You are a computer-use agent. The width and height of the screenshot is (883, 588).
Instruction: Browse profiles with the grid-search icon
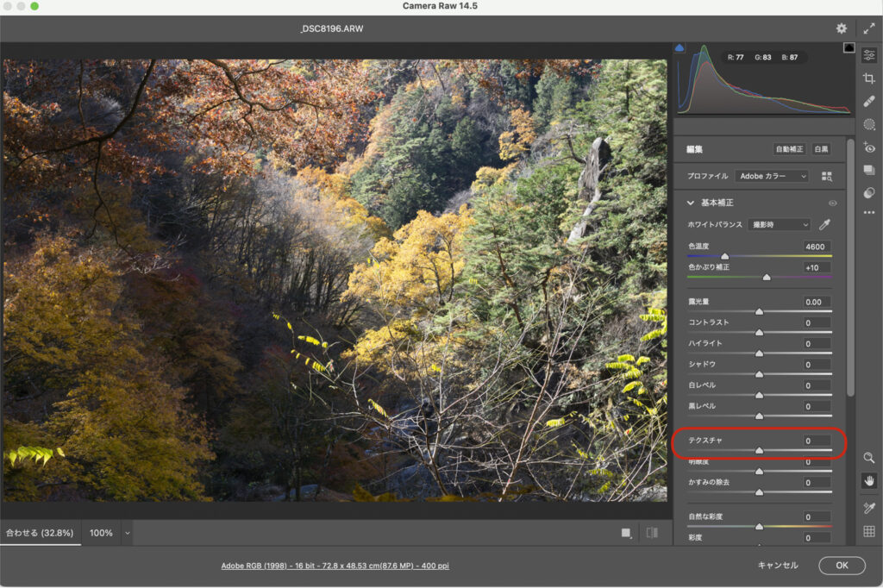point(826,176)
